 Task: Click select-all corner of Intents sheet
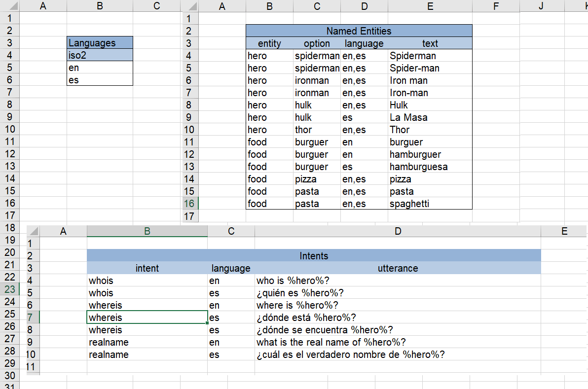coord(34,231)
